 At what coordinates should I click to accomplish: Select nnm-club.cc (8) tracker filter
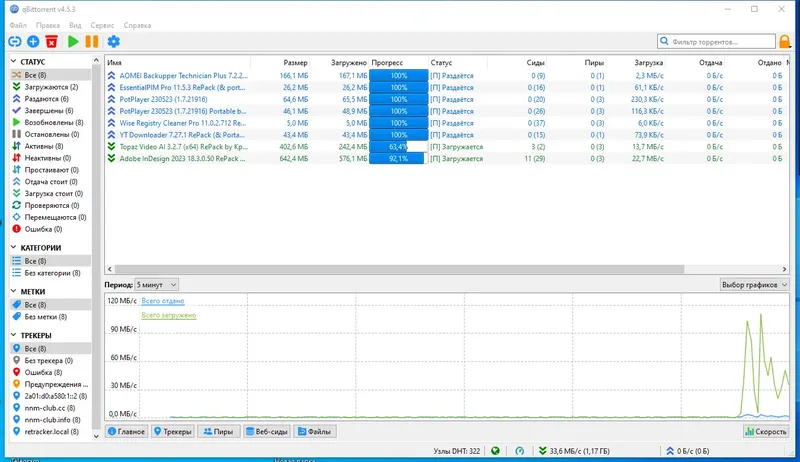coord(49,408)
